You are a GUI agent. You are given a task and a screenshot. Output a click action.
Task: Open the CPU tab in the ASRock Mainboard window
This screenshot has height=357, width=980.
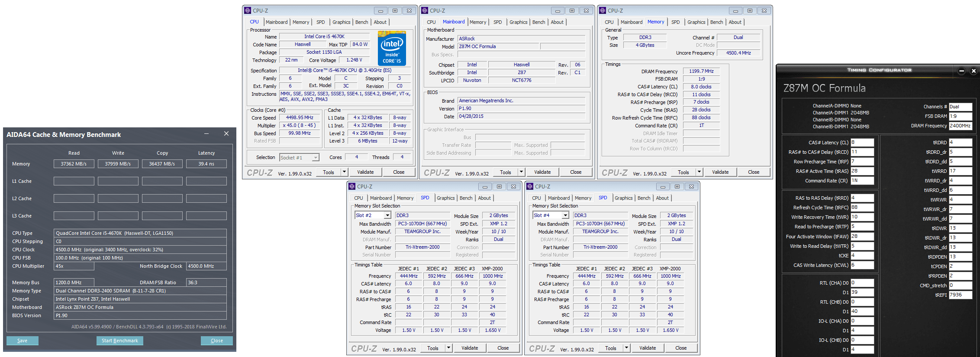[x=432, y=22]
